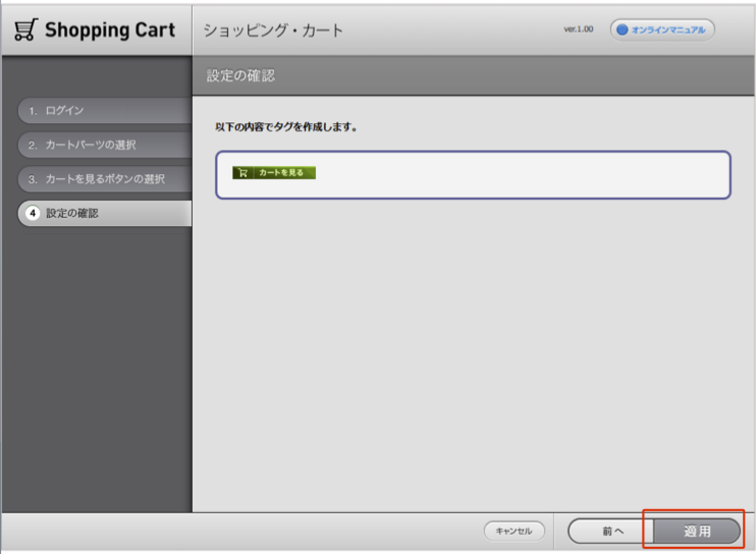
Task: Click the blue circle icon in manual button
Action: point(622,30)
